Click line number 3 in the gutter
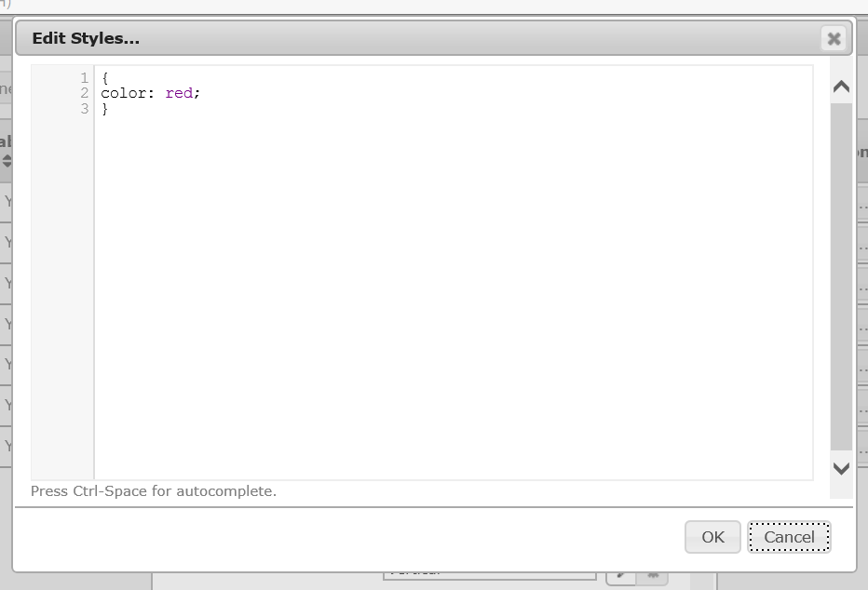 coord(84,110)
